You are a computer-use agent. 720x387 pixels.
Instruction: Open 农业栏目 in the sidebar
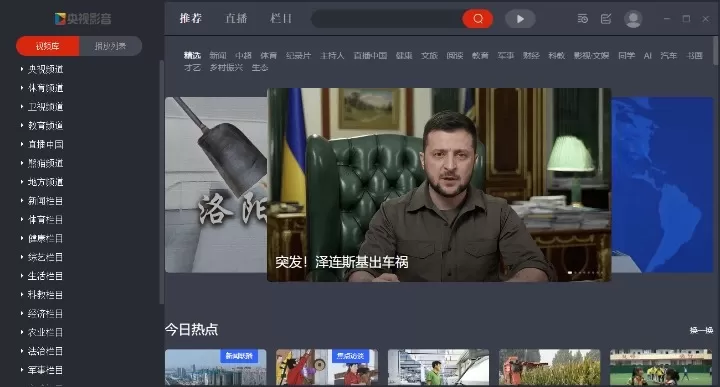click(x=41, y=332)
